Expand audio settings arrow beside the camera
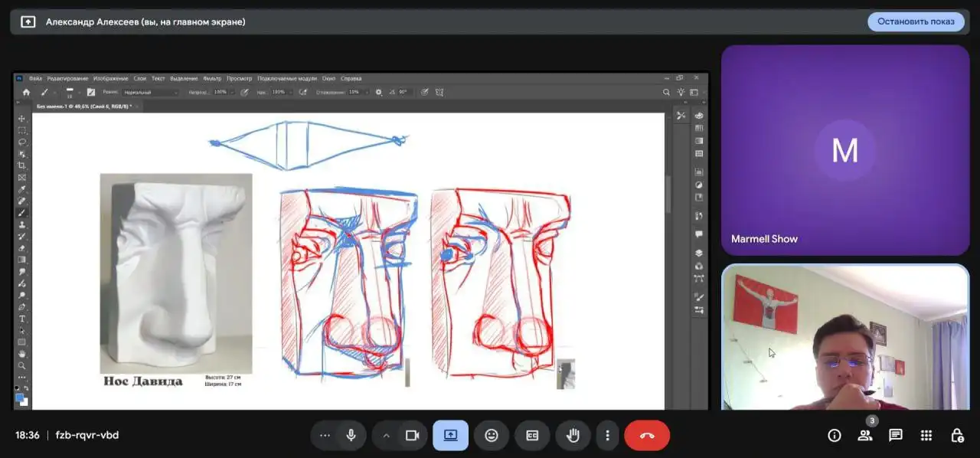980x458 pixels. pos(386,435)
